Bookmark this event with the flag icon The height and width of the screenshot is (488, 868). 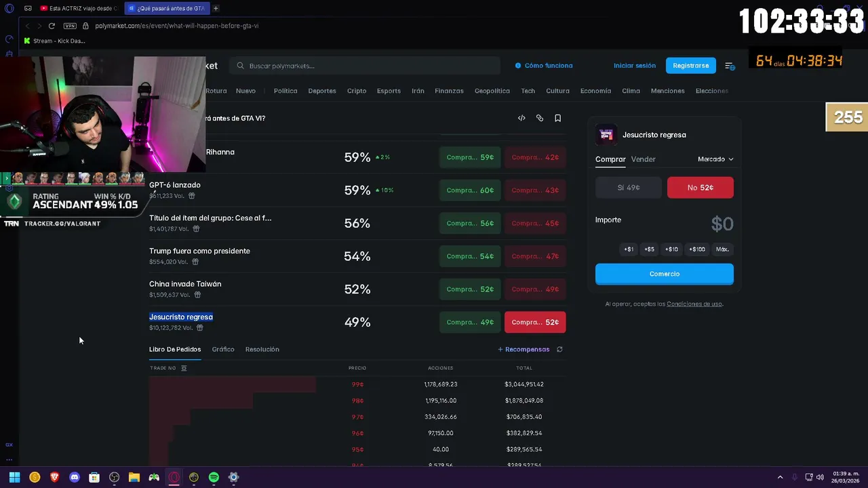558,118
